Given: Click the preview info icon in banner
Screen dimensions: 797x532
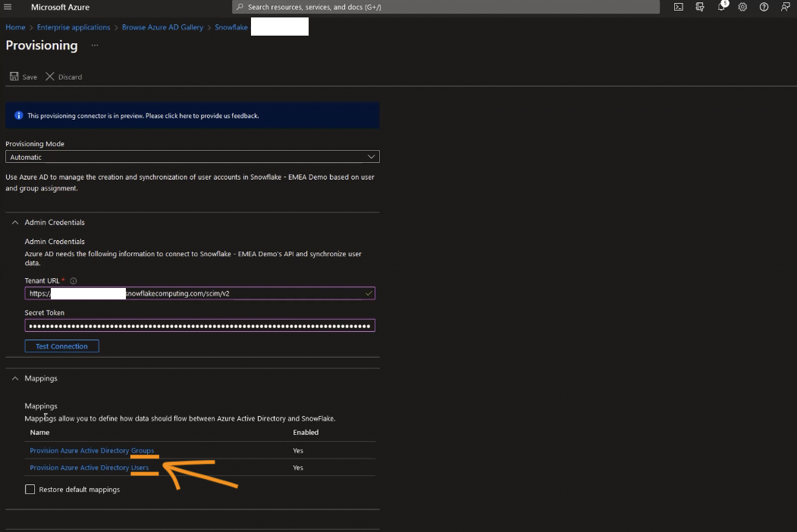Looking at the screenshot, I should click(x=19, y=115).
